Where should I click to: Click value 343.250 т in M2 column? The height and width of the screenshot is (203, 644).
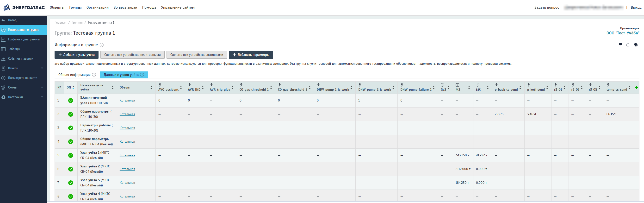462,155
